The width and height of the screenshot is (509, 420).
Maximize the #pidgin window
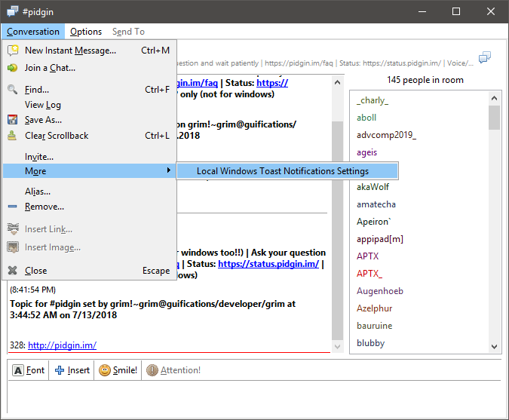pyautogui.click(x=456, y=11)
